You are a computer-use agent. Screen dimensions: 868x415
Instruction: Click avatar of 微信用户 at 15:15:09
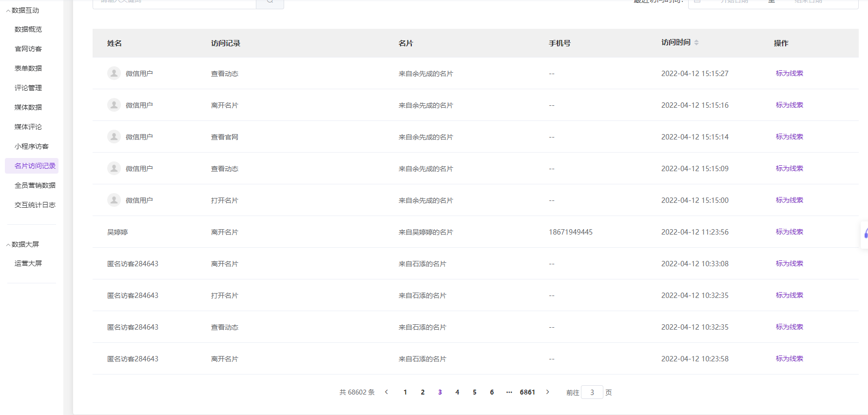[114, 168]
